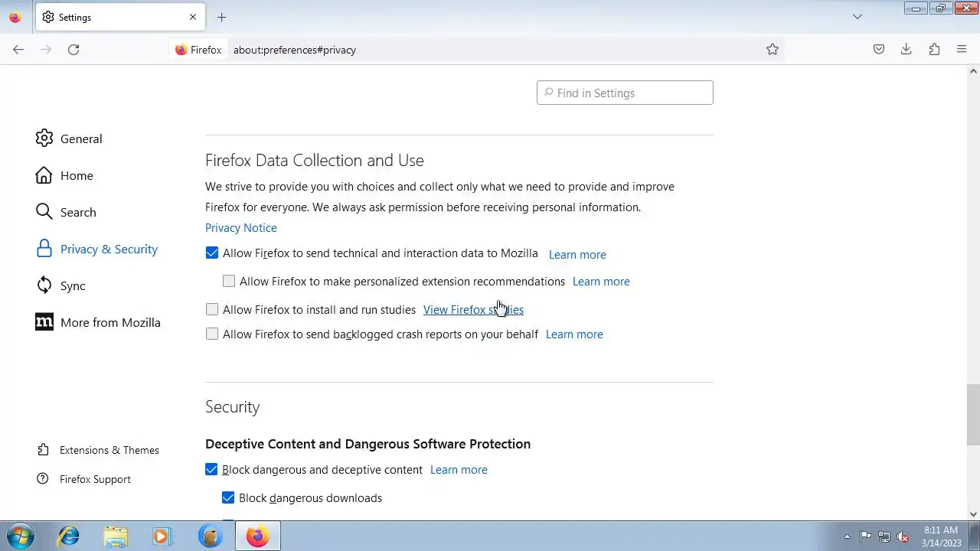Open the Downloads panel
Viewport: 980px width, 551px height.
(906, 50)
